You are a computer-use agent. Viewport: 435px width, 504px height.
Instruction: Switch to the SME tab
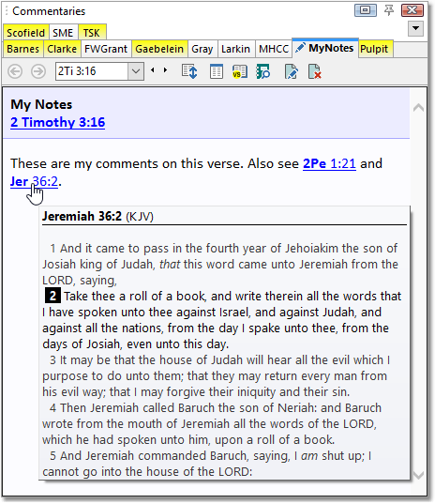pyautogui.click(x=63, y=33)
